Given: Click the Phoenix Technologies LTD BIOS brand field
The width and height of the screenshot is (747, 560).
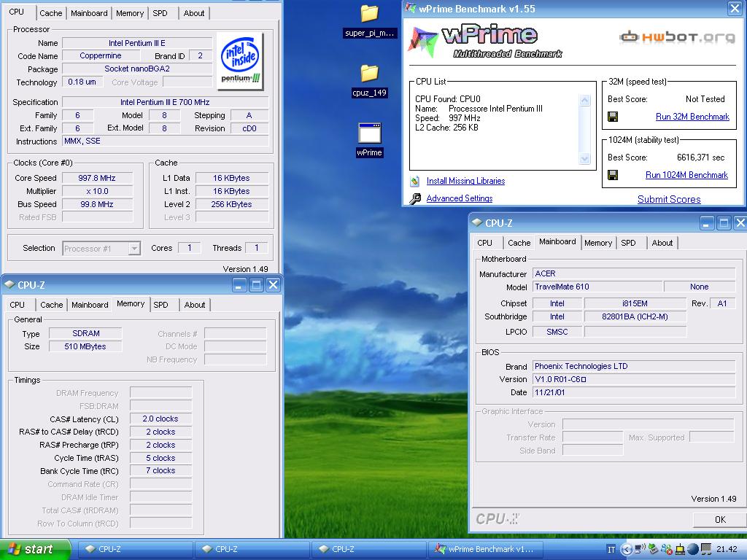Looking at the screenshot, I should click(x=634, y=366).
